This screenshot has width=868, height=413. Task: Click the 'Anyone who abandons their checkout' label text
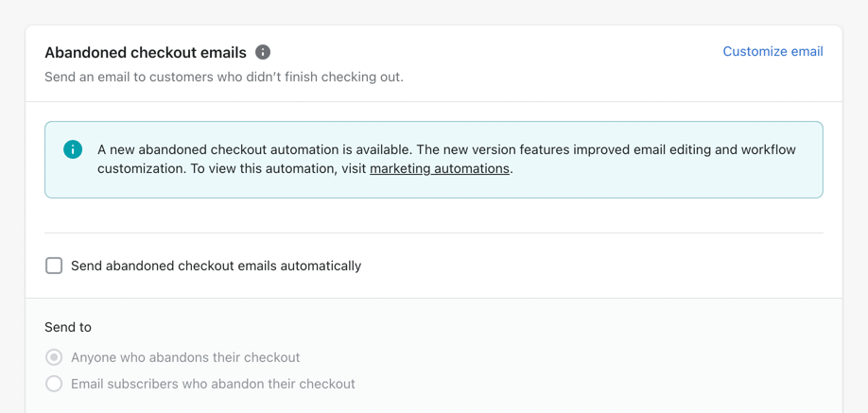(x=185, y=357)
